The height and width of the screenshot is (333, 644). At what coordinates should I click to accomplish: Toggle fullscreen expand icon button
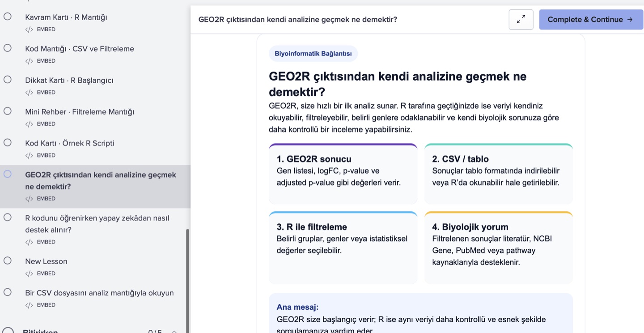521,20
